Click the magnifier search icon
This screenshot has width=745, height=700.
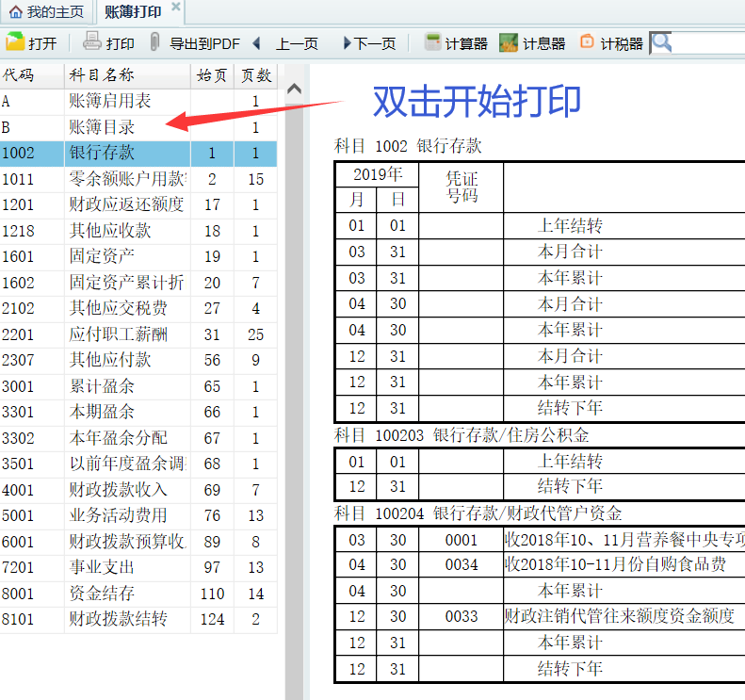[x=661, y=42]
